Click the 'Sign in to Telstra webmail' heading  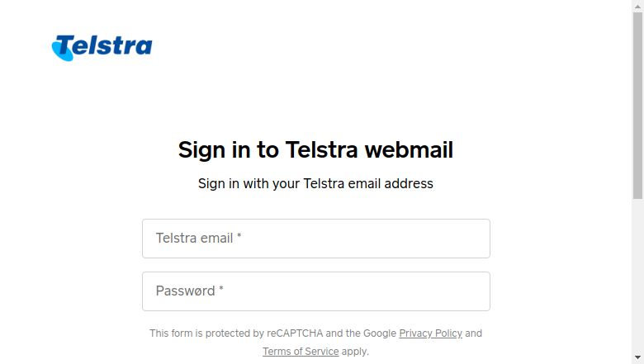[315, 149]
